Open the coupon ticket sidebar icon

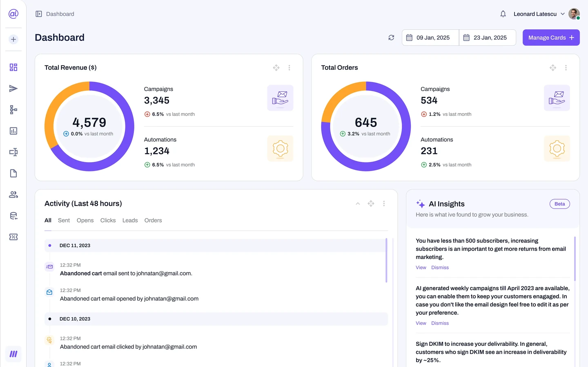[x=13, y=237]
